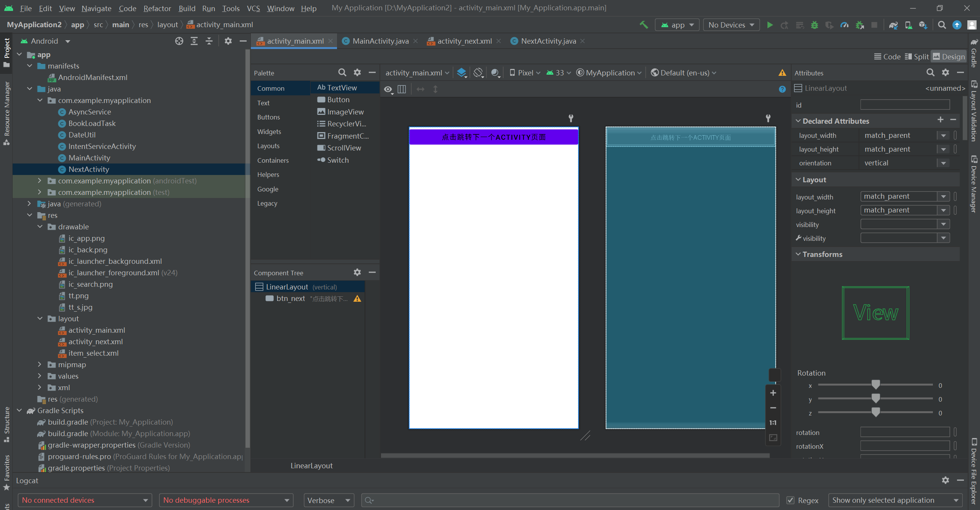Select the Button widget in the palette

pos(338,100)
